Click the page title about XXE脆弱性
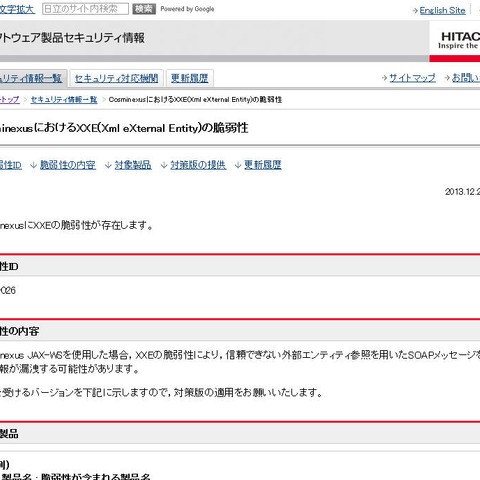This screenshot has height=480, width=480. click(x=124, y=128)
